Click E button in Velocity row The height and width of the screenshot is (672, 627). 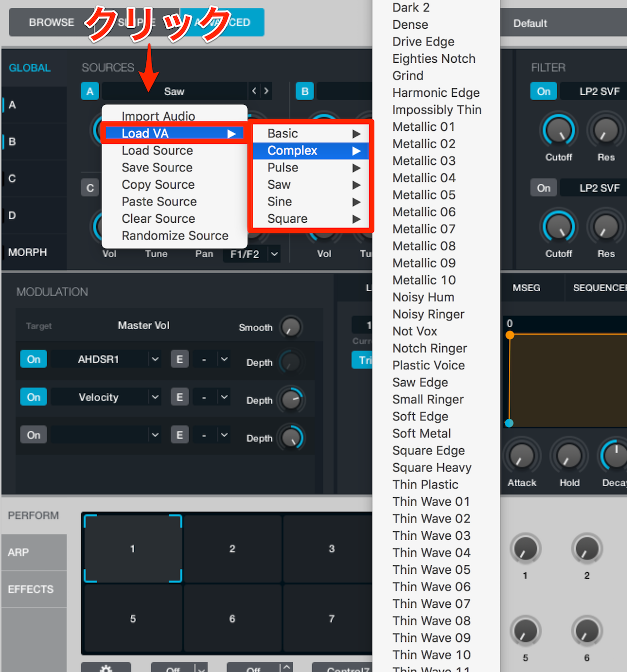click(180, 397)
